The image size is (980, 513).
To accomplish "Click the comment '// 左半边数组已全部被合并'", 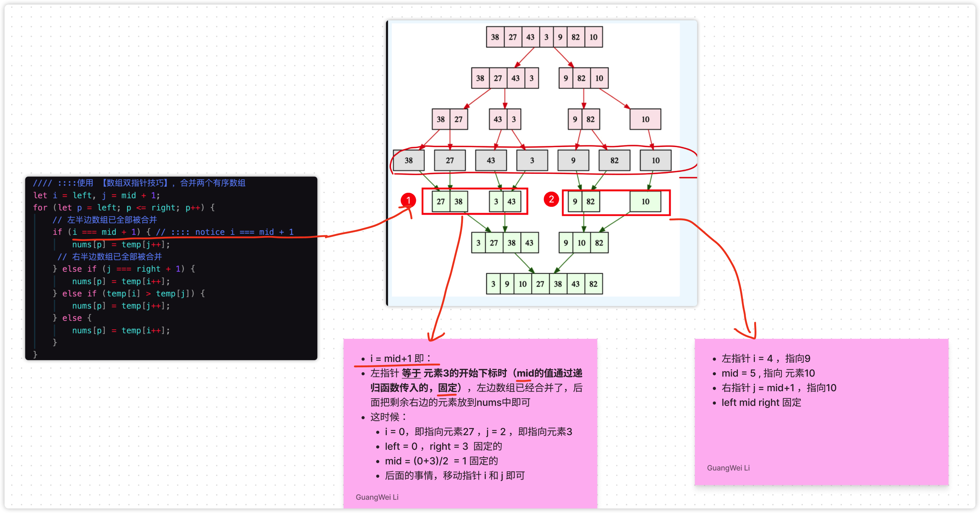I will tap(105, 220).
